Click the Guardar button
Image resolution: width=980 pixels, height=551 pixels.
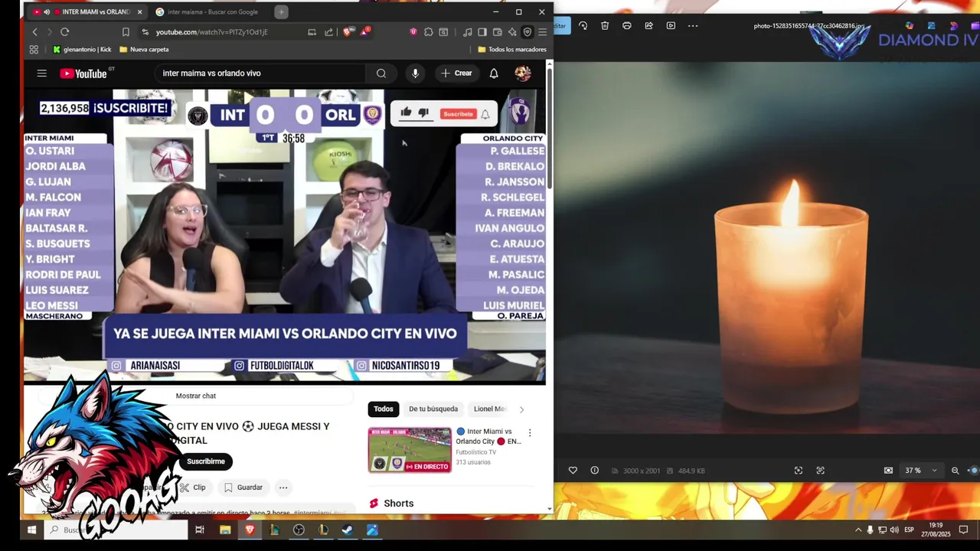243,487
